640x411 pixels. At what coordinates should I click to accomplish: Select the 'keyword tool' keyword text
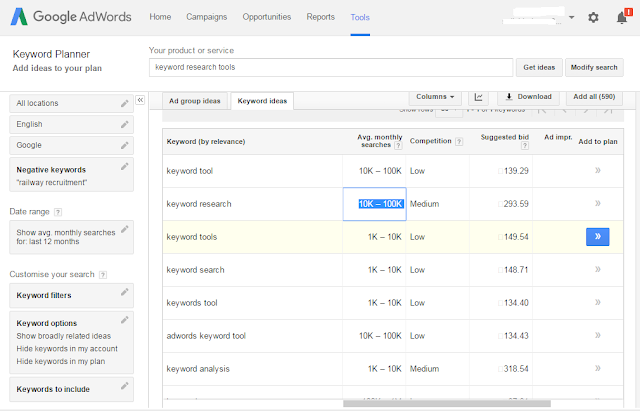[x=189, y=171]
